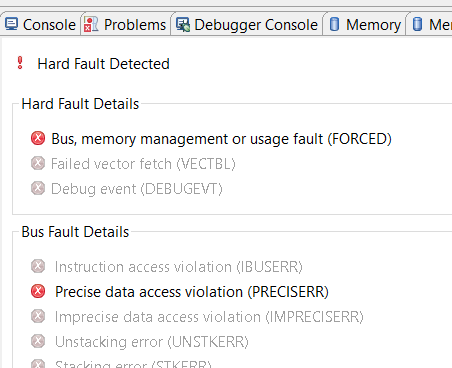Image resolution: width=452 pixels, height=368 pixels.
Task: Open the Memory tab
Action: [x=365, y=25]
